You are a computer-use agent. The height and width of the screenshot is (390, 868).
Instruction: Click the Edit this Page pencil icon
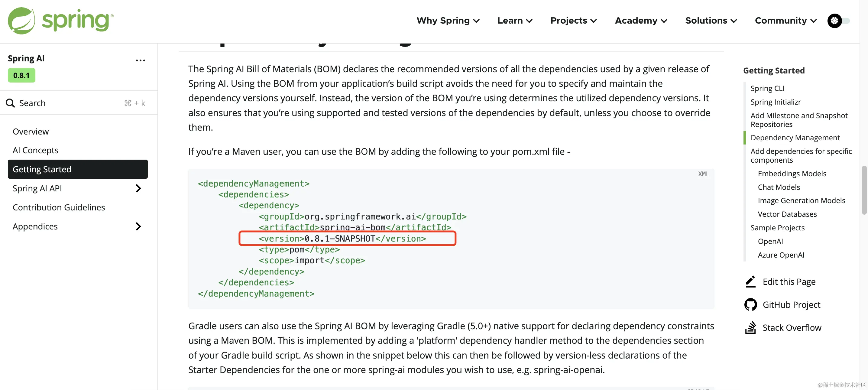coord(750,281)
